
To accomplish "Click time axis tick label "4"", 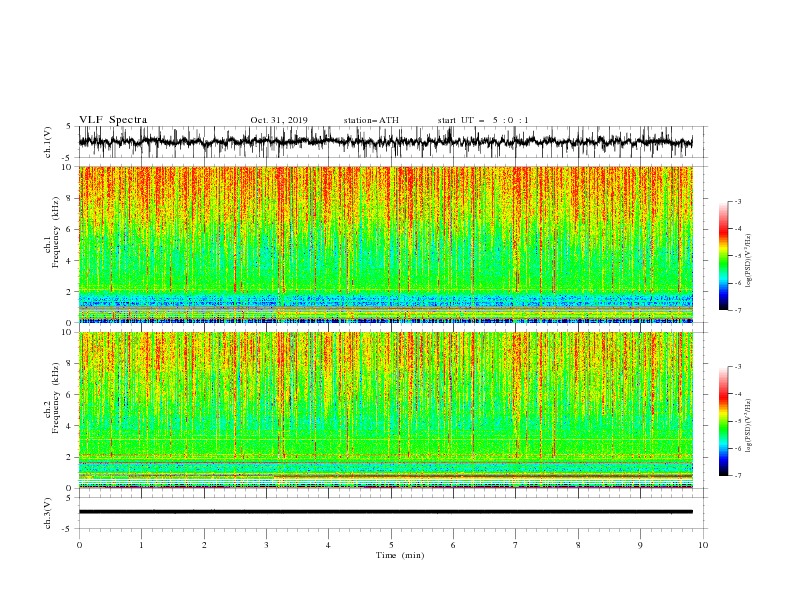I will [328, 545].
